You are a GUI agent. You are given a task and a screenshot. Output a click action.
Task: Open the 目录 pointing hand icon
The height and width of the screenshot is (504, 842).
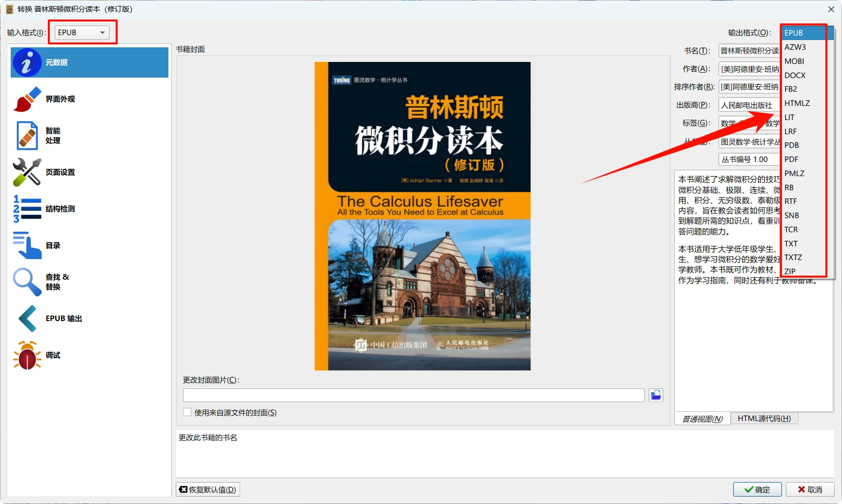(27, 245)
